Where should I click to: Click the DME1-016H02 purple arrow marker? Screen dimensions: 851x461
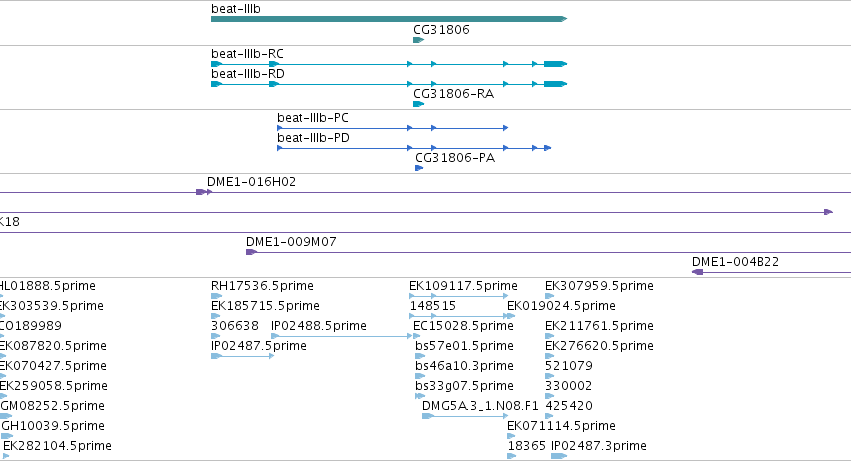204,192
